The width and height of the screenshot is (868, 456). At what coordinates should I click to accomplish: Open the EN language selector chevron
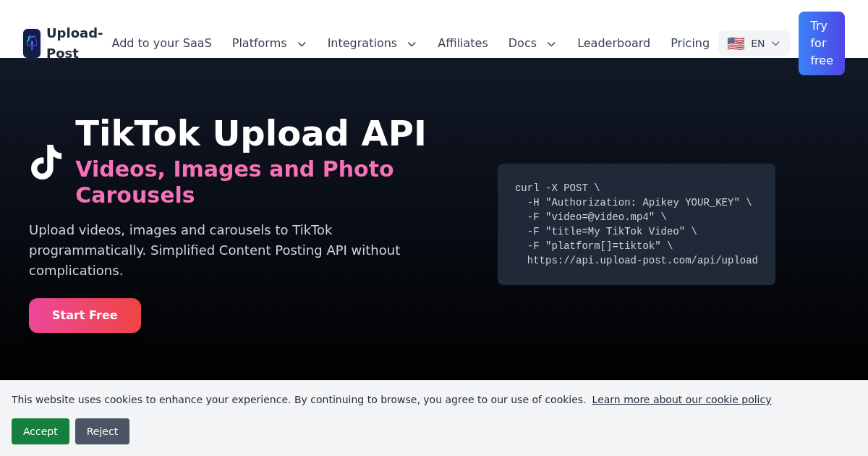(775, 43)
